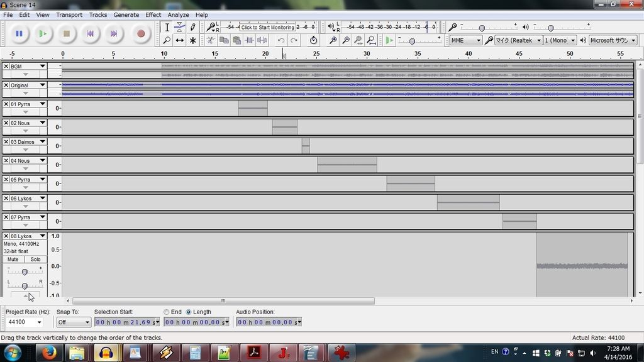Click the 08 Lykos gain slider
Viewport: 644px width, 362px height.
tap(25, 271)
